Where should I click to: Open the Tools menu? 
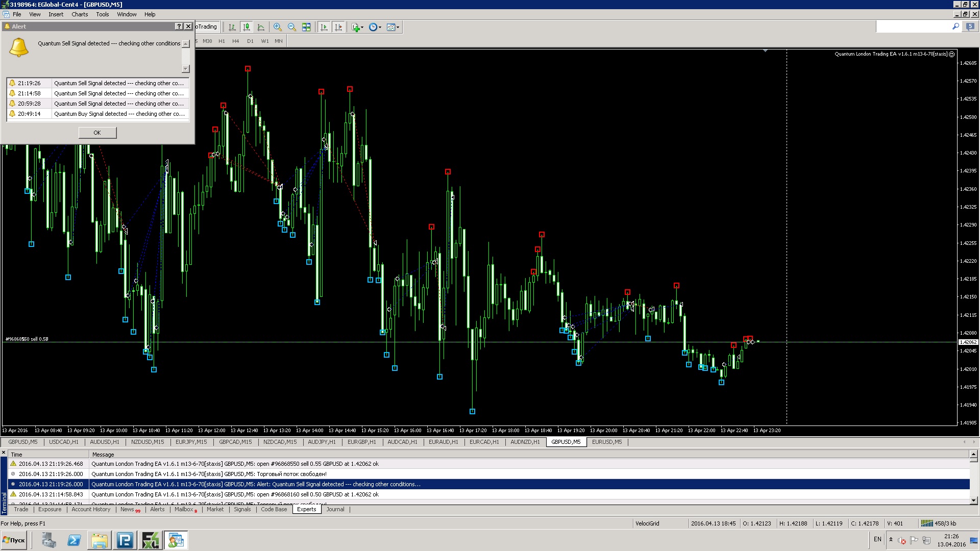(x=103, y=14)
